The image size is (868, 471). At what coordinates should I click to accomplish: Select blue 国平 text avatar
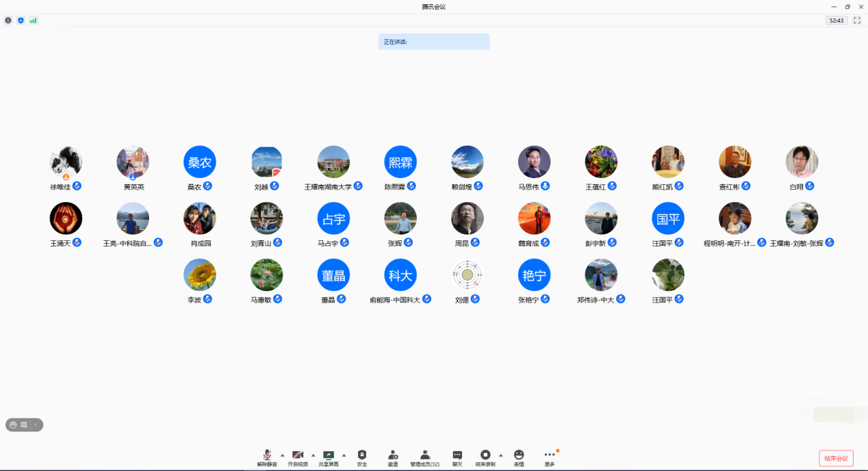668,218
